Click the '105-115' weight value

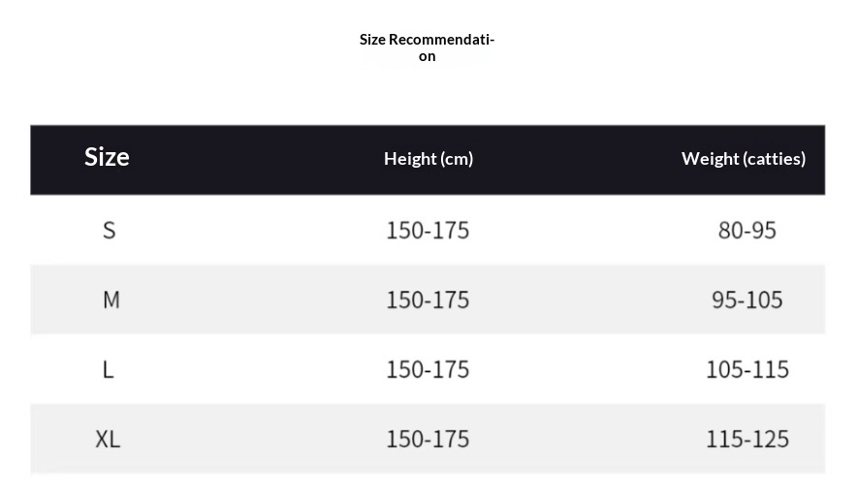[747, 369]
